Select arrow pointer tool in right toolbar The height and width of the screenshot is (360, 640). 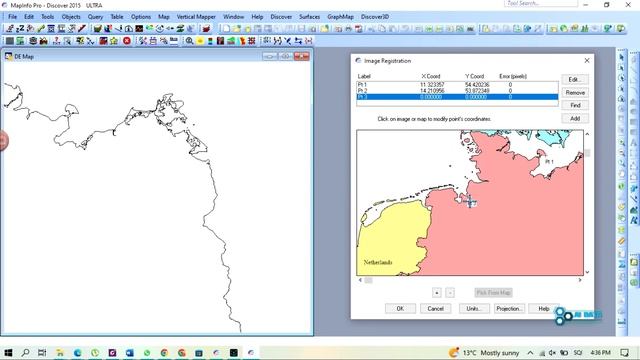[621, 58]
